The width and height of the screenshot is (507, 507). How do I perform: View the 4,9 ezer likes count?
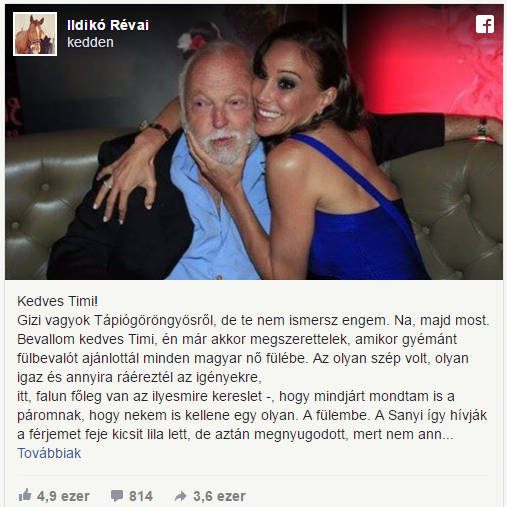[x=63, y=496]
